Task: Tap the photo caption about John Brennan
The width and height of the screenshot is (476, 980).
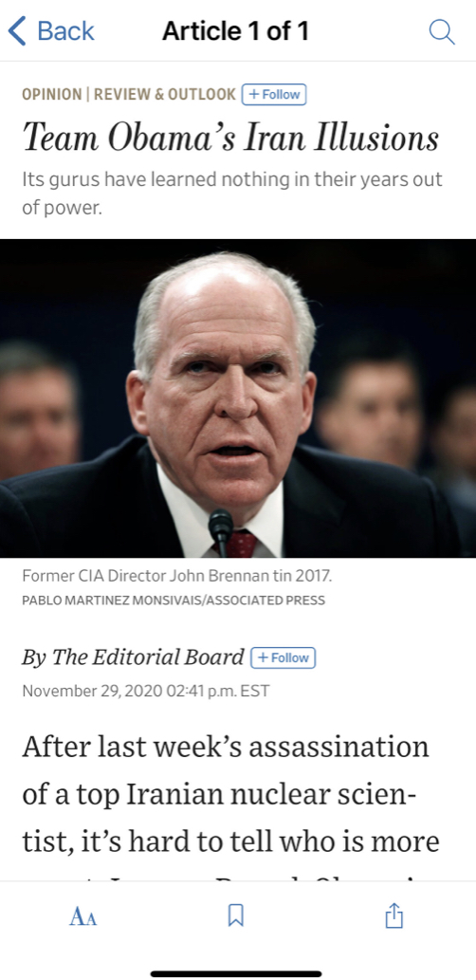Action: pyautogui.click(x=176, y=576)
